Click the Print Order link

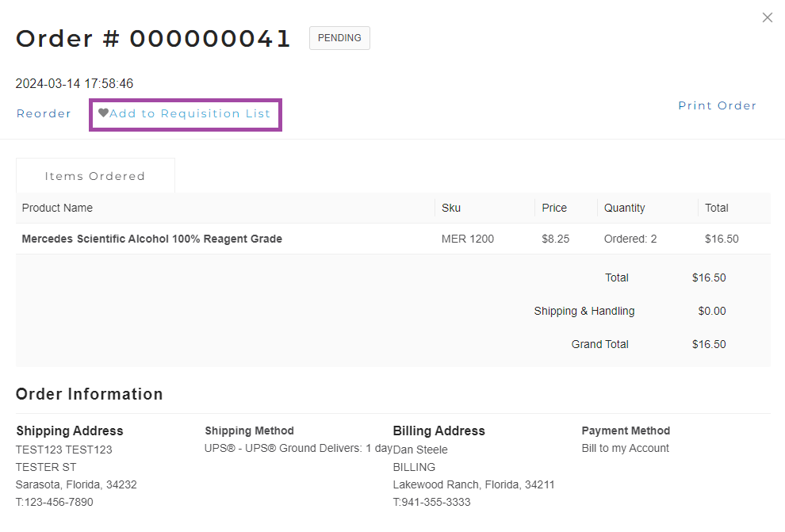(x=717, y=105)
